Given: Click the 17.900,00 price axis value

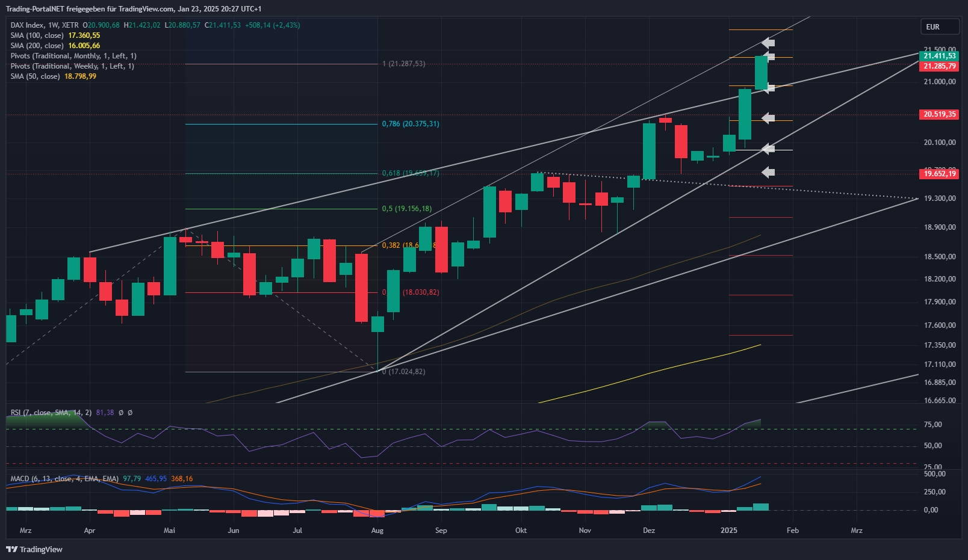Looking at the screenshot, I should [940, 302].
